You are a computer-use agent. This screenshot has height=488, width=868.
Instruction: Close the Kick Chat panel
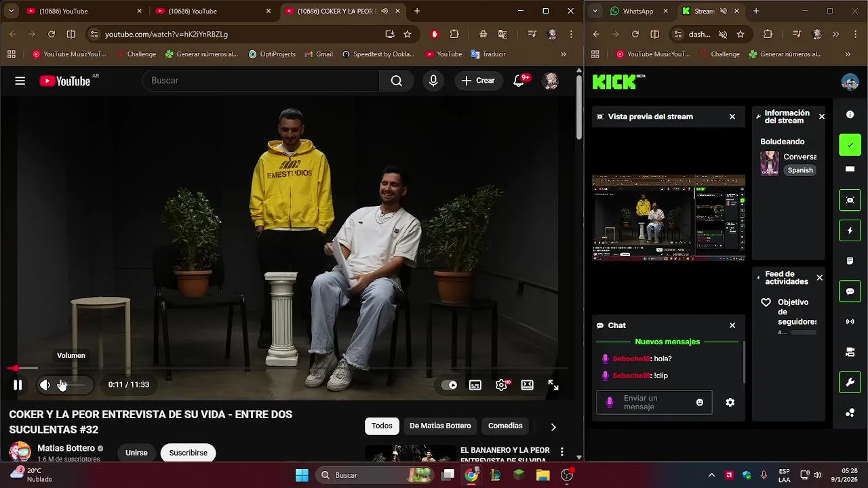732,325
